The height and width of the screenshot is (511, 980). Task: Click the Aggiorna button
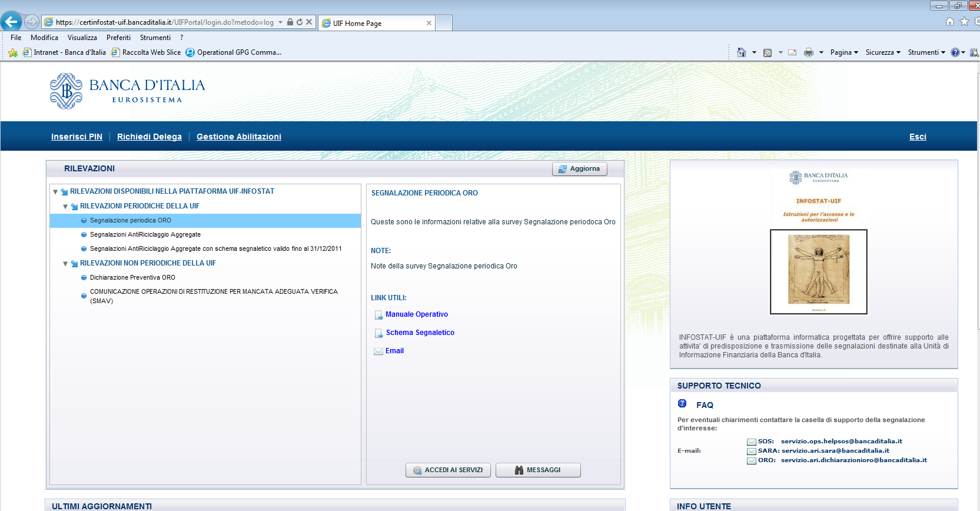click(x=580, y=168)
